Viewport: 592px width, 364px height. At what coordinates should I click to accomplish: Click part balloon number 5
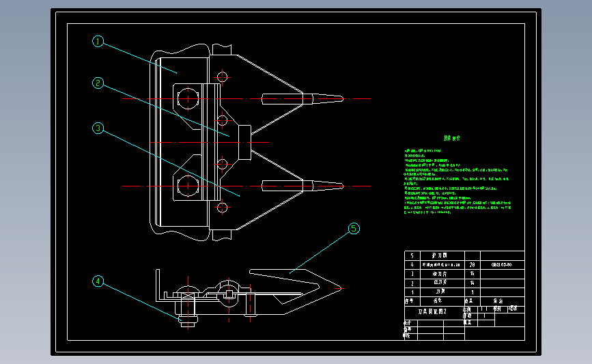[x=354, y=229]
